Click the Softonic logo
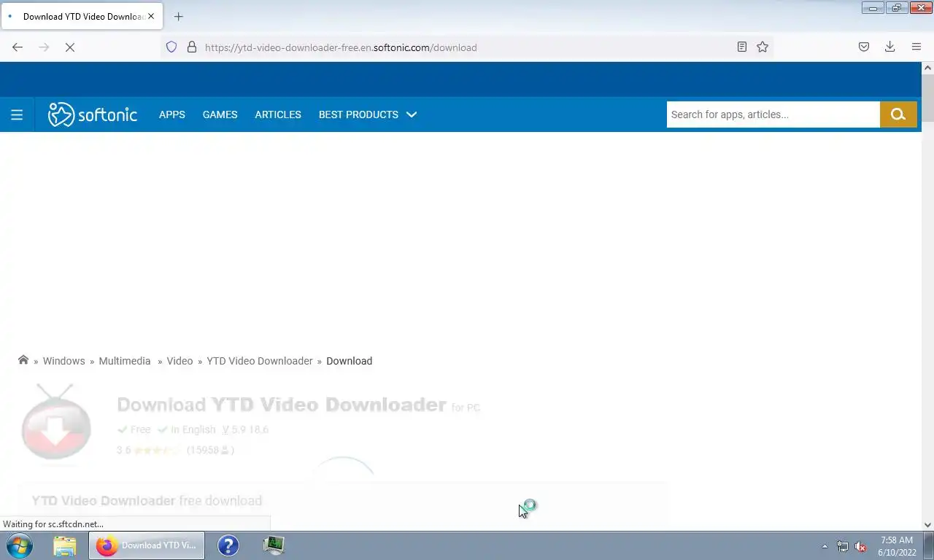 (x=93, y=114)
